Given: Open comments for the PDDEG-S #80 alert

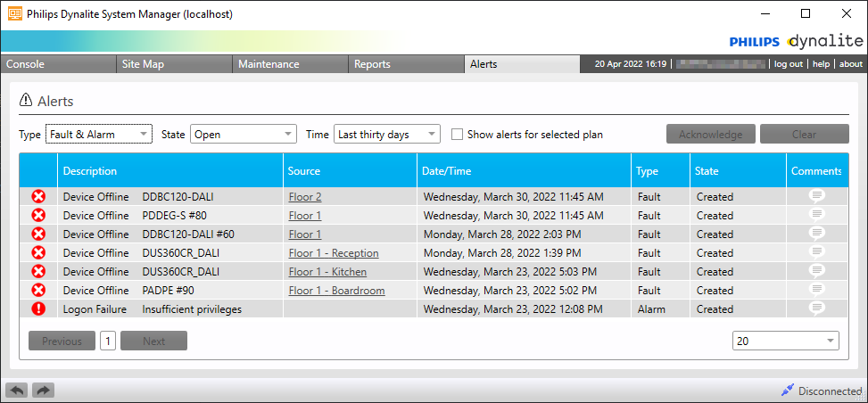Looking at the screenshot, I should coord(816,215).
